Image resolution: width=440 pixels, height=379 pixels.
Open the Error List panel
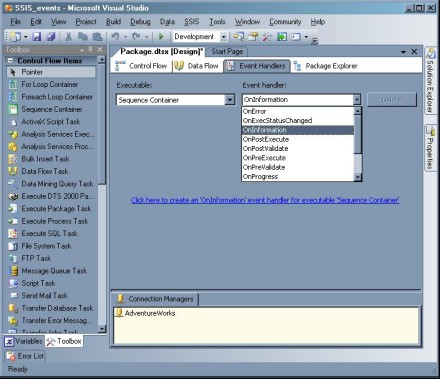pyautogui.click(x=25, y=356)
